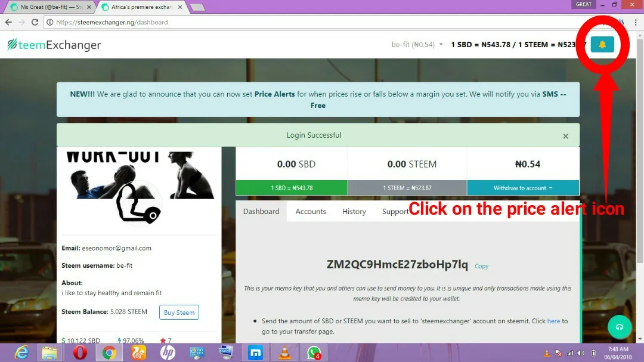Expand be-fit account dropdown
This screenshot has width=644, height=362.
pyautogui.click(x=417, y=44)
